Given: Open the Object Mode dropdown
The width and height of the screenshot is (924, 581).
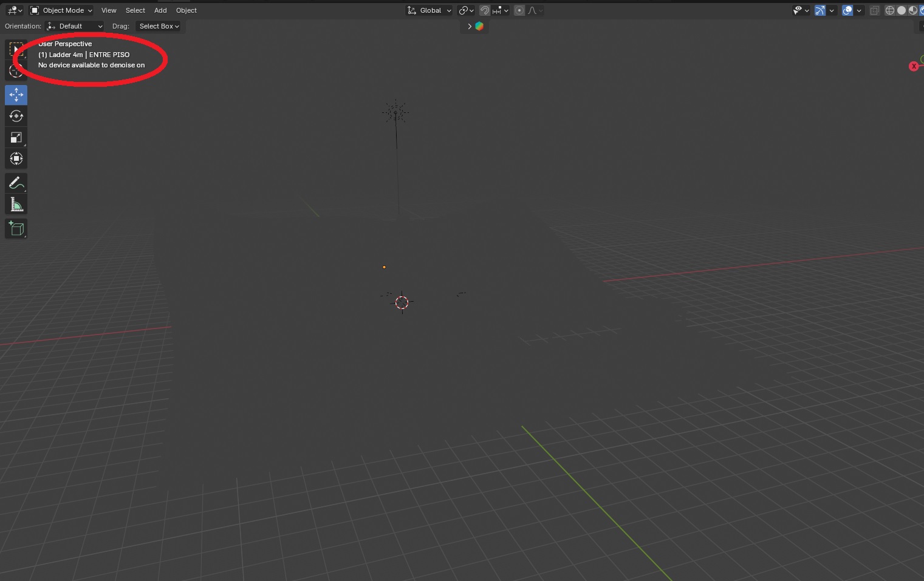Looking at the screenshot, I should [61, 10].
